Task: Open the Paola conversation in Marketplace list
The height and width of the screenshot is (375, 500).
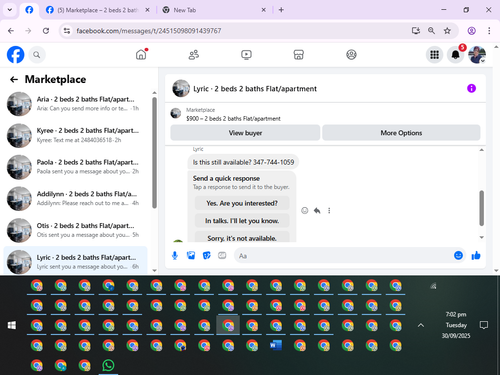Action: pyautogui.click(x=75, y=167)
